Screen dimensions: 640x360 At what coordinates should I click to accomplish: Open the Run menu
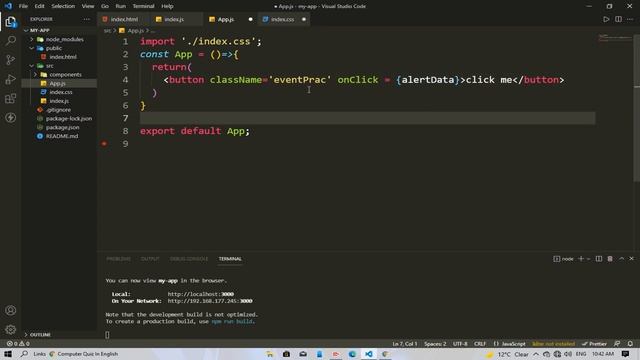pos(120,6)
